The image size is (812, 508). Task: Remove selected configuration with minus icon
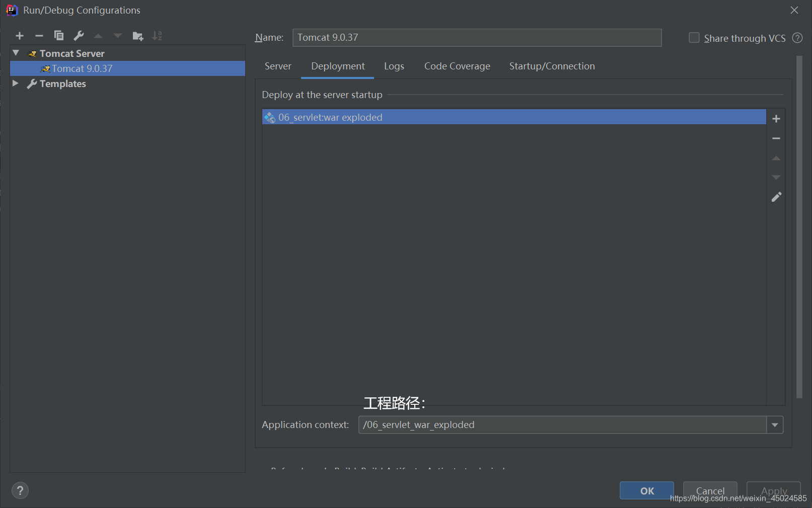[x=39, y=36]
